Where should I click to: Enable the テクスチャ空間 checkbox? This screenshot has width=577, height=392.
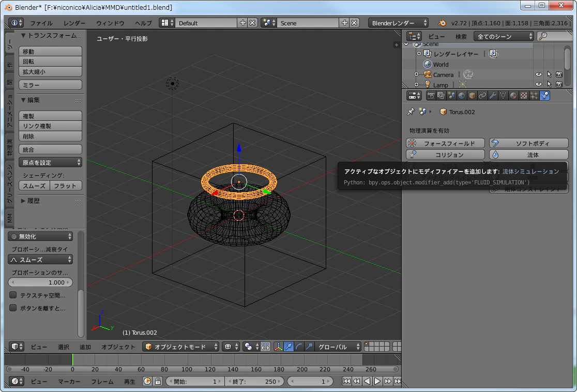[x=13, y=295]
